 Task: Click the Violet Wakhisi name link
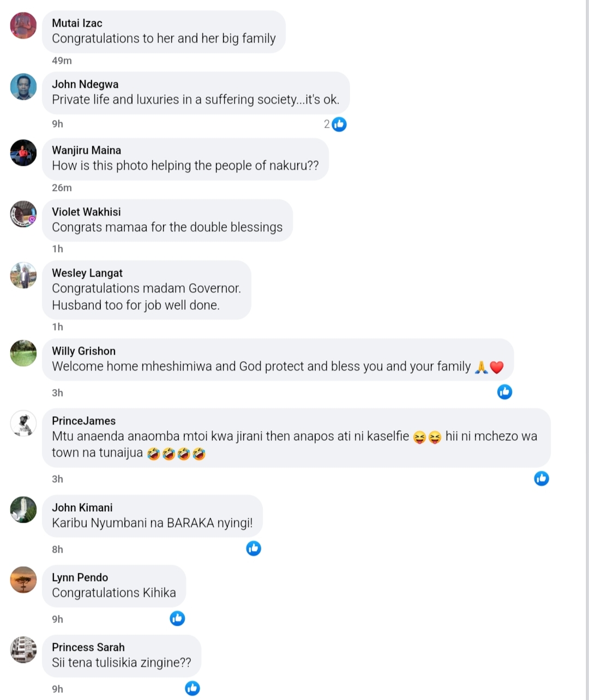tap(86, 212)
